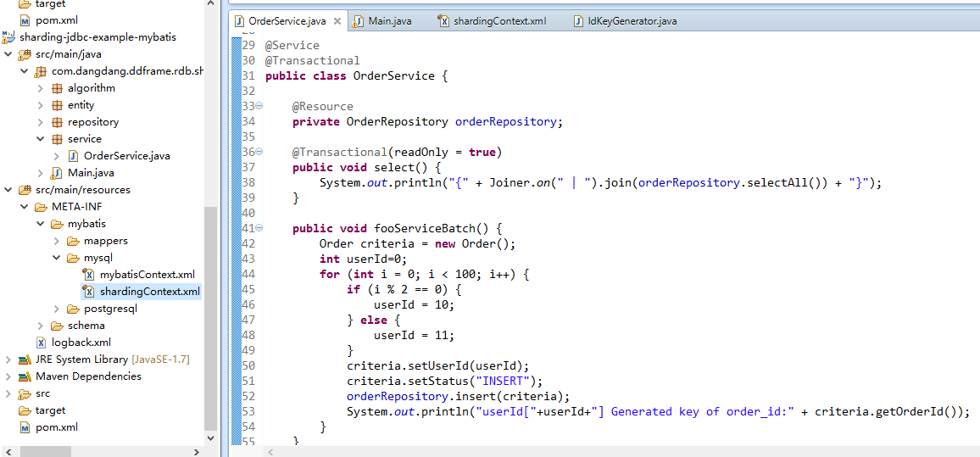Fold the select method at line 36

[x=259, y=152]
